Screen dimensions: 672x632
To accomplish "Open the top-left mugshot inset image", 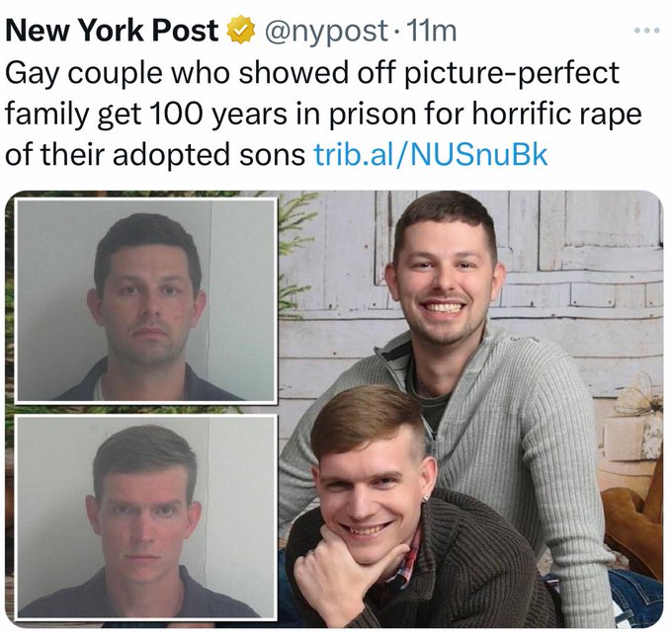I will (x=145, y=300).
